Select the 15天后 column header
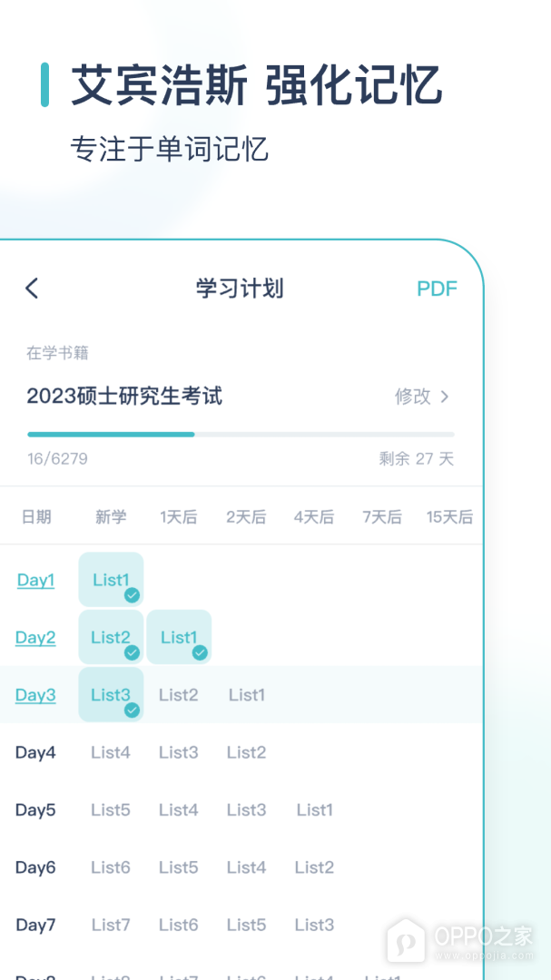 pos(449,517)
